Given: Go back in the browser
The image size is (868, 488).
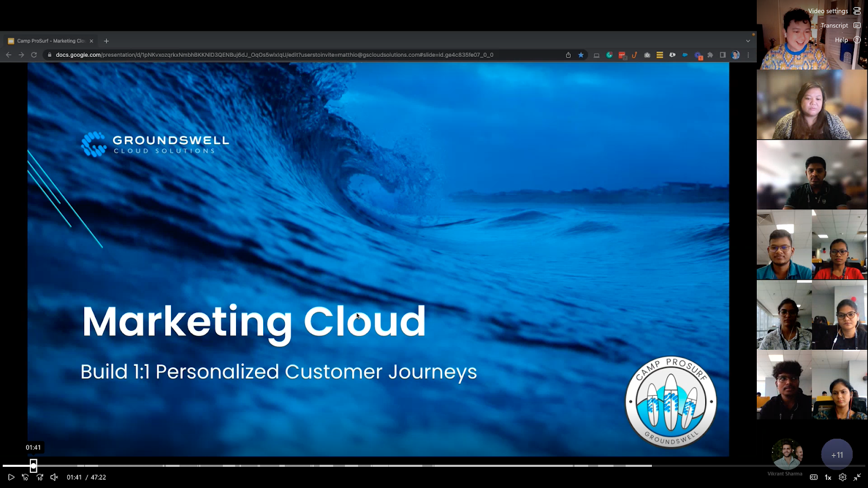Looking at the screenshot, I should coord(9,55).
